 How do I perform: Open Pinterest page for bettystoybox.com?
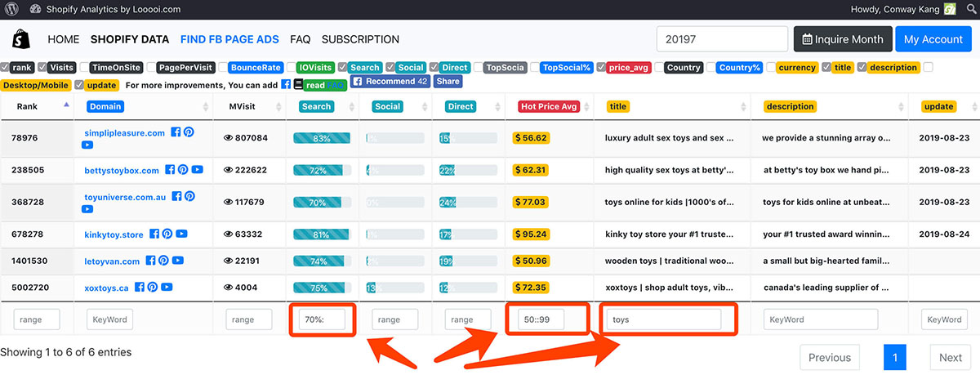[183, 170]
